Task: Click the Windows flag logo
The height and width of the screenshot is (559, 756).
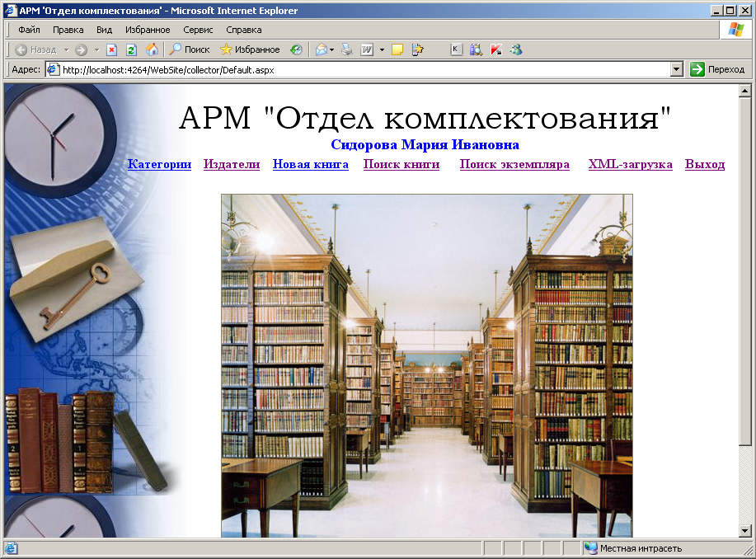Action: point(735,30)
